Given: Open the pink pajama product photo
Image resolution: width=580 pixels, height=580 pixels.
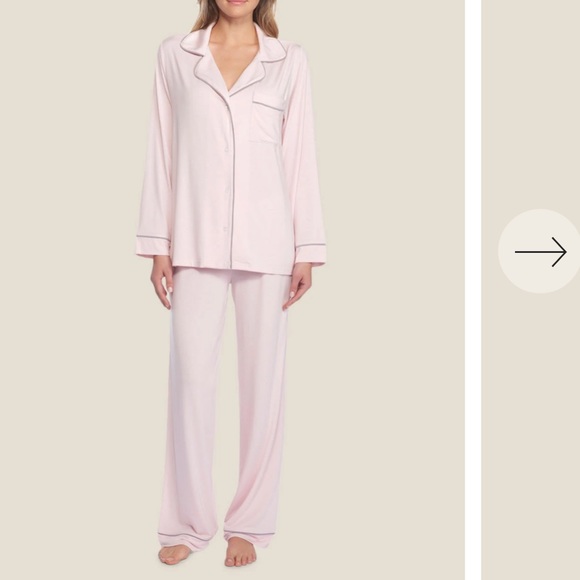Looking at the screenshot, I should coord(232,290).
